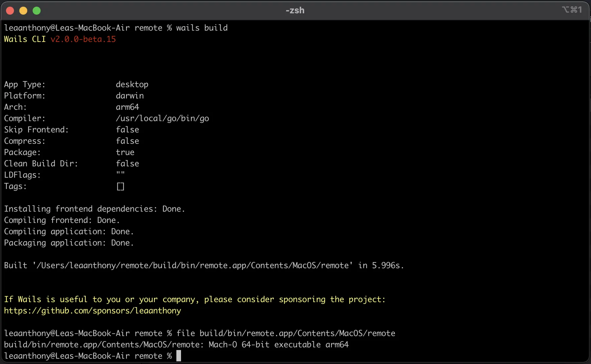Screen dimensions: 591x364
Task: Click the darwin Platform value
Action: click(x=130, y=95)
